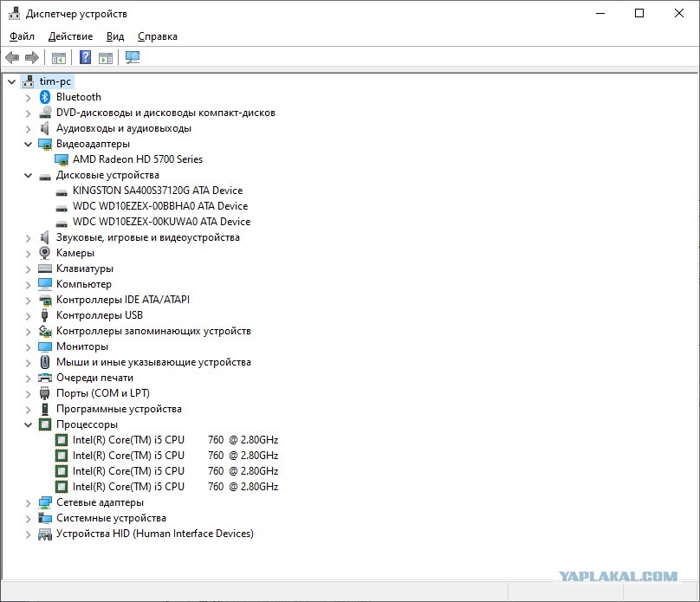The width and height of the screenshot is (700, 602).
Task: Click the Контроллеры IDE ATA/ATAPI icon
Action: (x=45, y=300)
